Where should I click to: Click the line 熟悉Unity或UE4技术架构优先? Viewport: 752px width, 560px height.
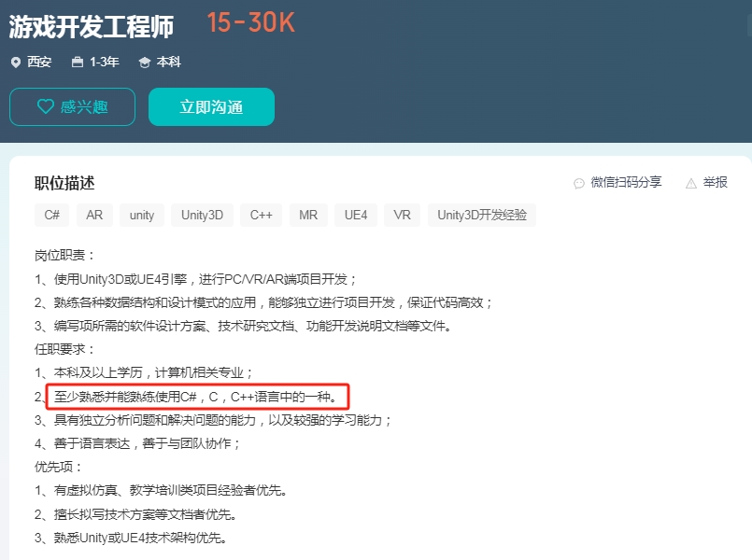pyautogui.click(x=131, y=538)
